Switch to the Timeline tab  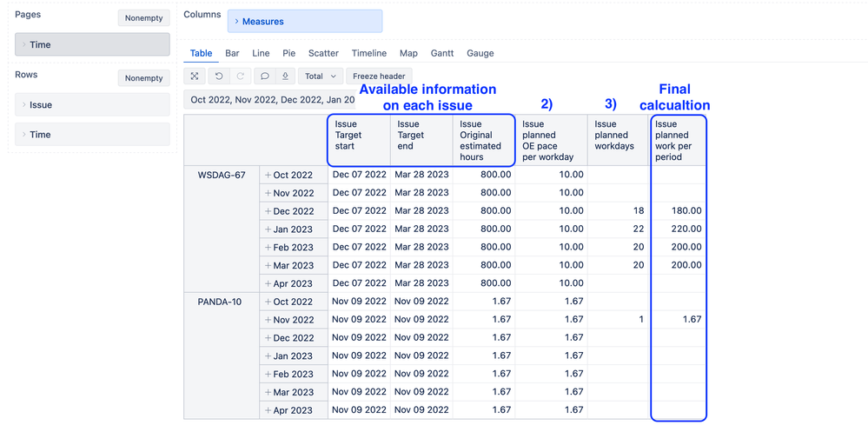[369, 53]
